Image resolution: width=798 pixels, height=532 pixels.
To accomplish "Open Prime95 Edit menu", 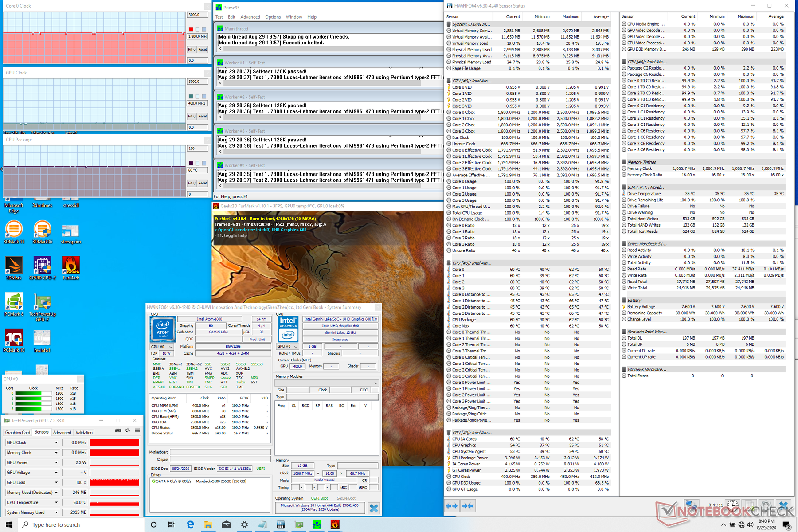I will point(231,17).
